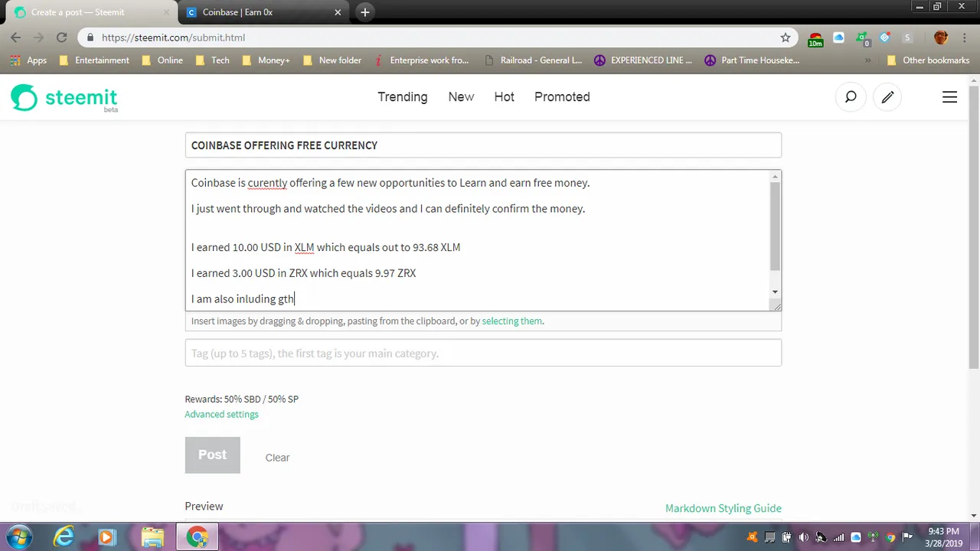Open the Steemit hamburger menu
The height and width of the screenshot is (551, 980).
click(x=949, y=97)
